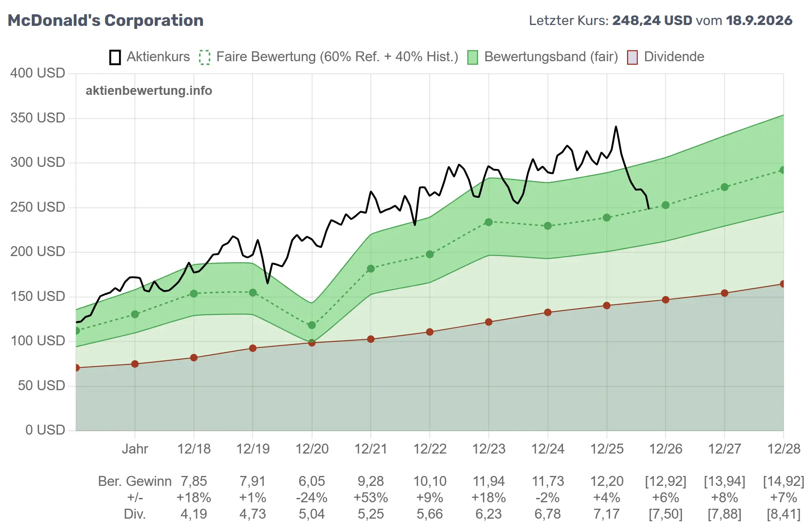Click the green fair value dot at 12/26

[665, 205]
